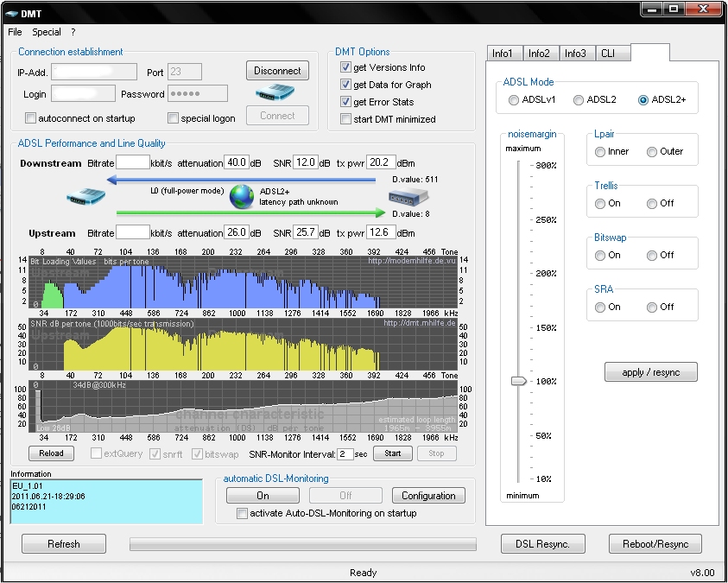Open the Special menu
The width and height of the screenshot is (728, 583).
[47, 32]
